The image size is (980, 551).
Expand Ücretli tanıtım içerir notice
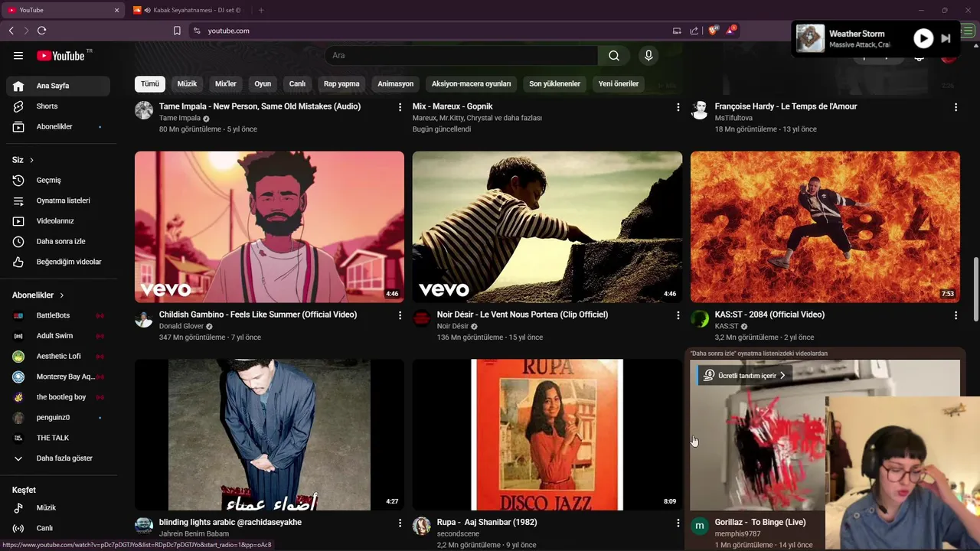click(745, 376)
